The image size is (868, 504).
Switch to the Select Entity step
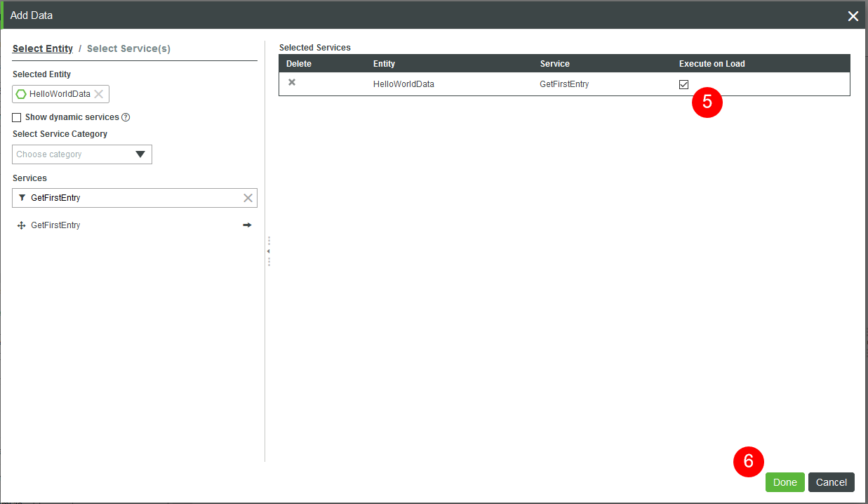coord(42,48)
